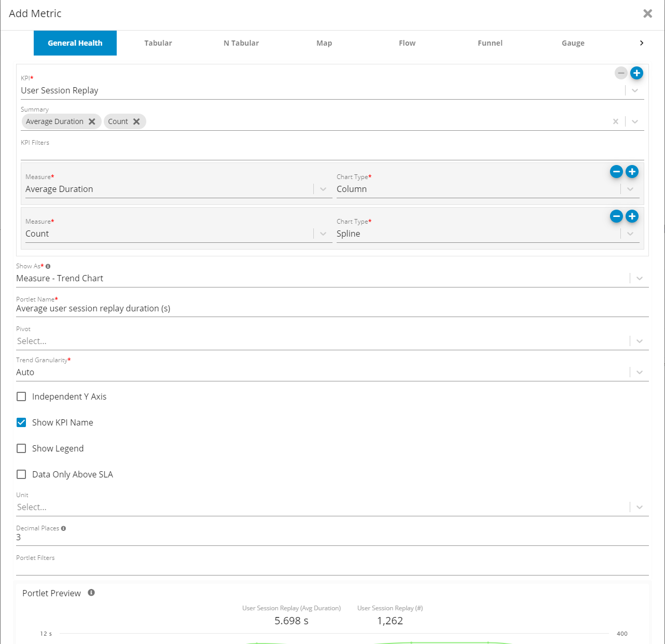Viewport: 665px width, 644px height.
Task: Switch to the Funnel tab
Action: pyautogui.click(x=490, y=43)
